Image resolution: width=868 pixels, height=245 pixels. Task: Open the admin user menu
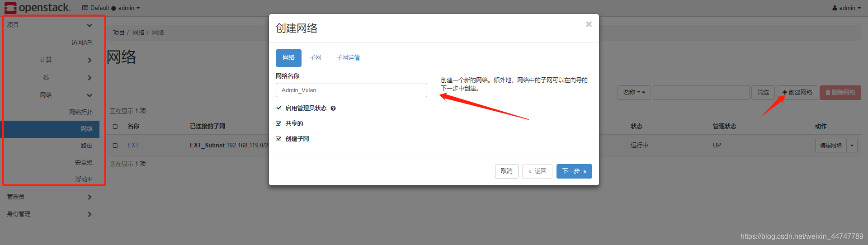coord(846,8)
